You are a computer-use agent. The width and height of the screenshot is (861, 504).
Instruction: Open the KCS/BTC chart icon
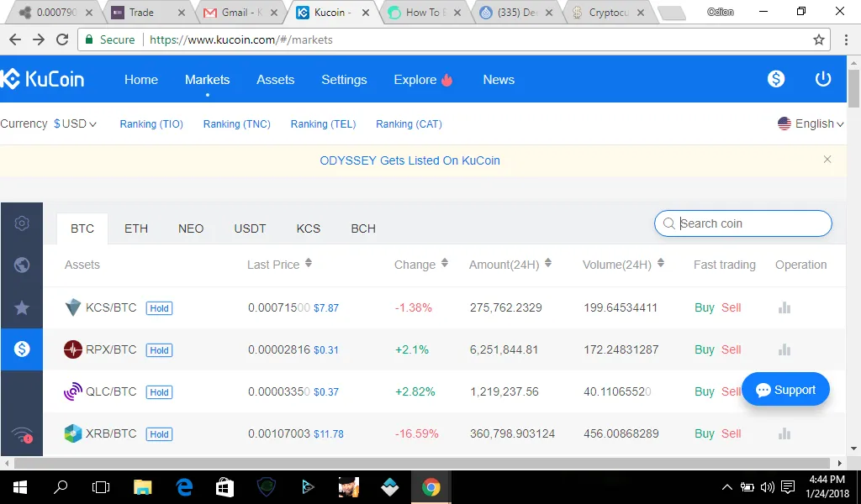pyautogui.click(x=784, y=307)
